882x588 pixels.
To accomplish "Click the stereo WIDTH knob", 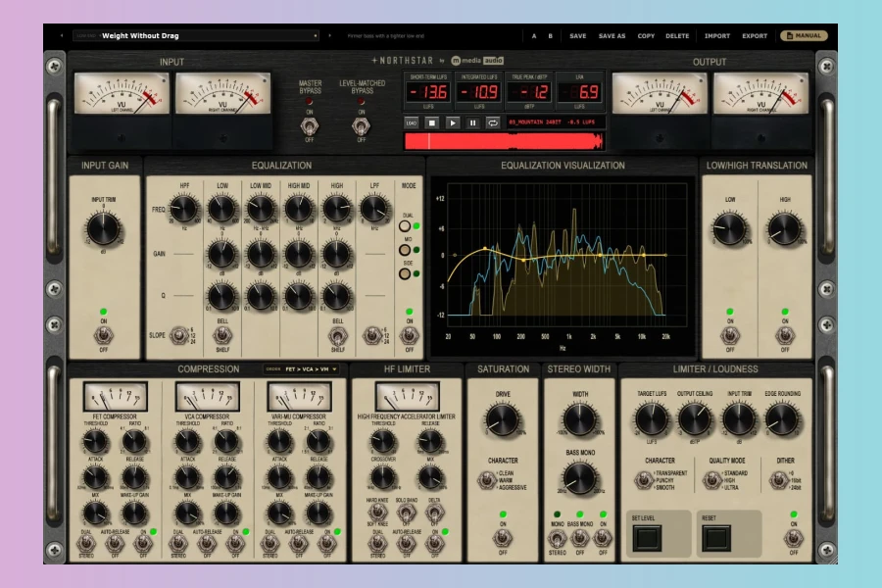I will (x=579, y=419).
